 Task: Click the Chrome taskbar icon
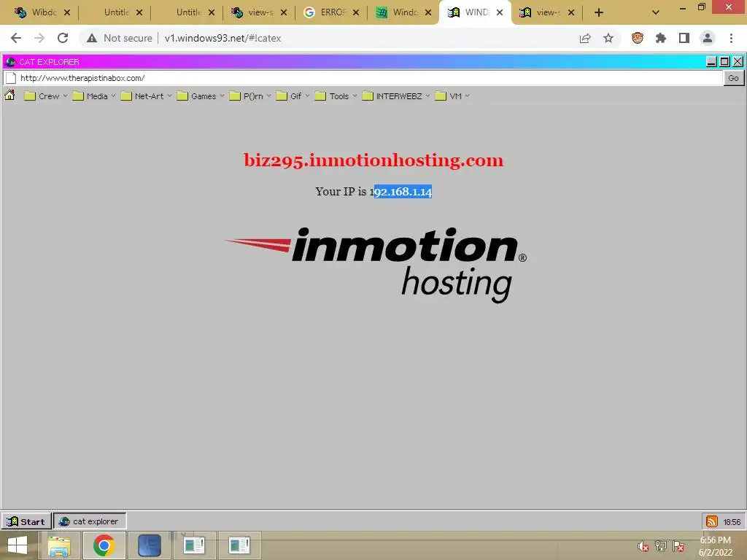[104, 545]
